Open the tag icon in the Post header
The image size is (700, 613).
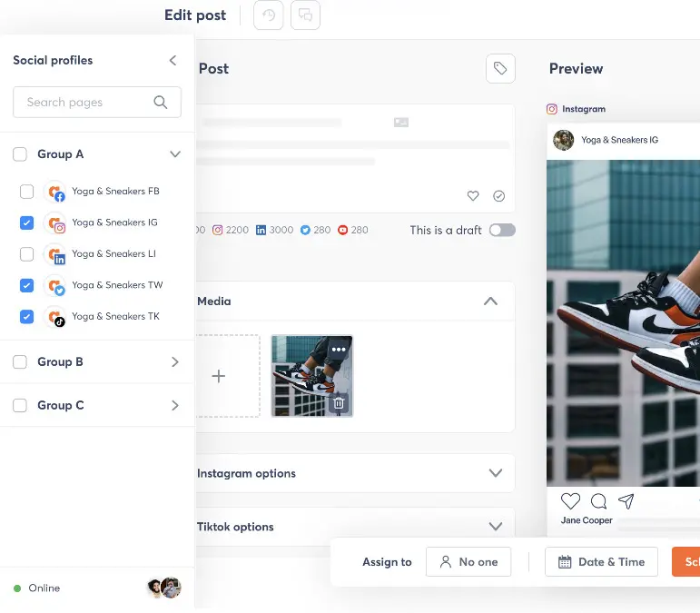500,69
